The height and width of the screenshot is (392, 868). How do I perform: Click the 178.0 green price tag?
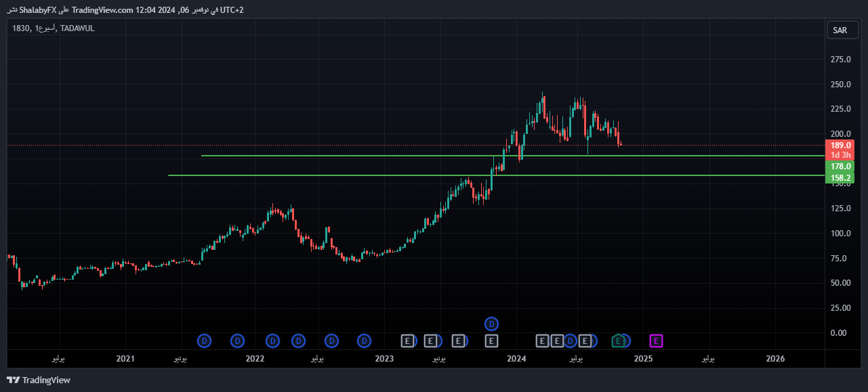tap(840, 167)
